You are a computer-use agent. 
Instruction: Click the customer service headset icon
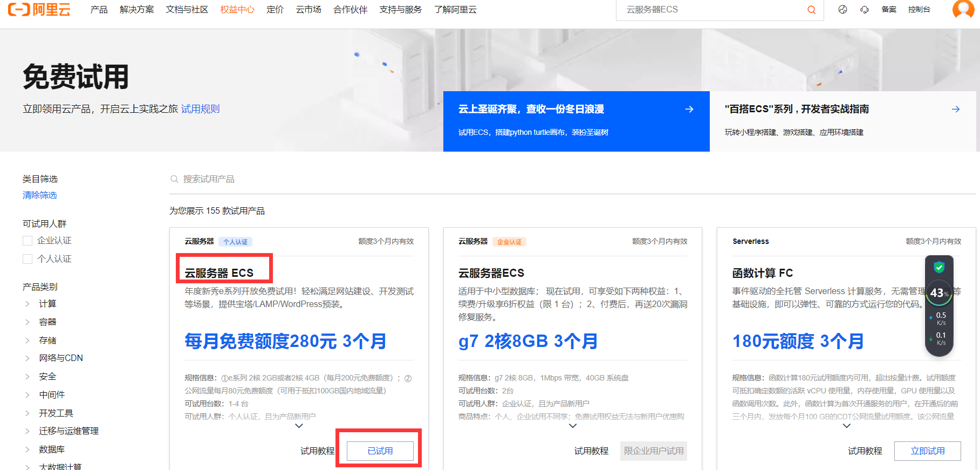point(865,10)
